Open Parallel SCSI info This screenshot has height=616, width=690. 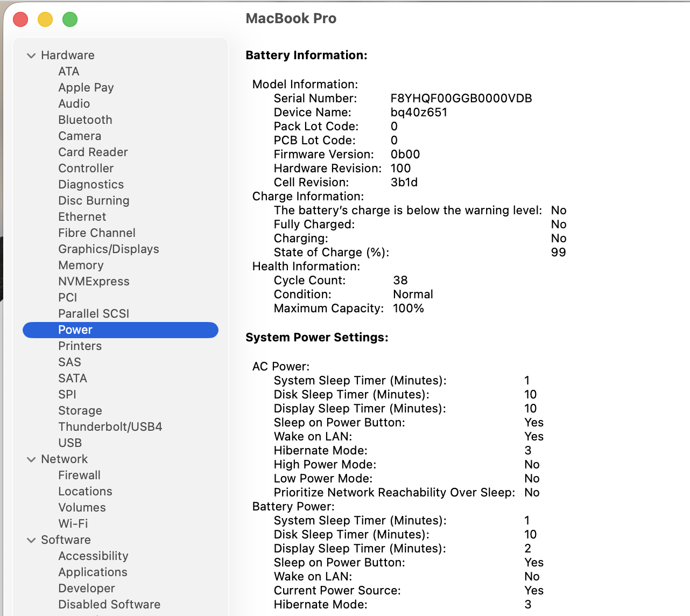point(94,314)
